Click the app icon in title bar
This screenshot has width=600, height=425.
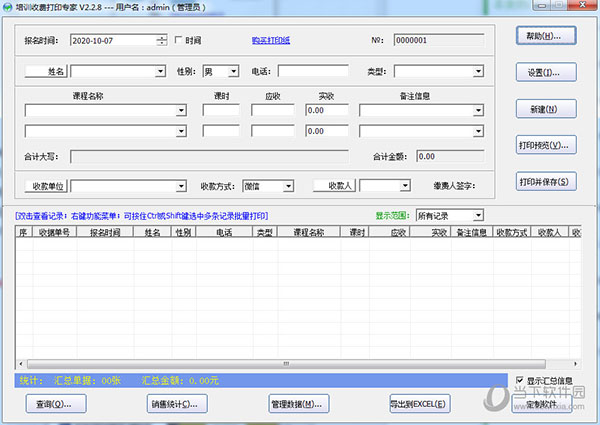point(7,7)
